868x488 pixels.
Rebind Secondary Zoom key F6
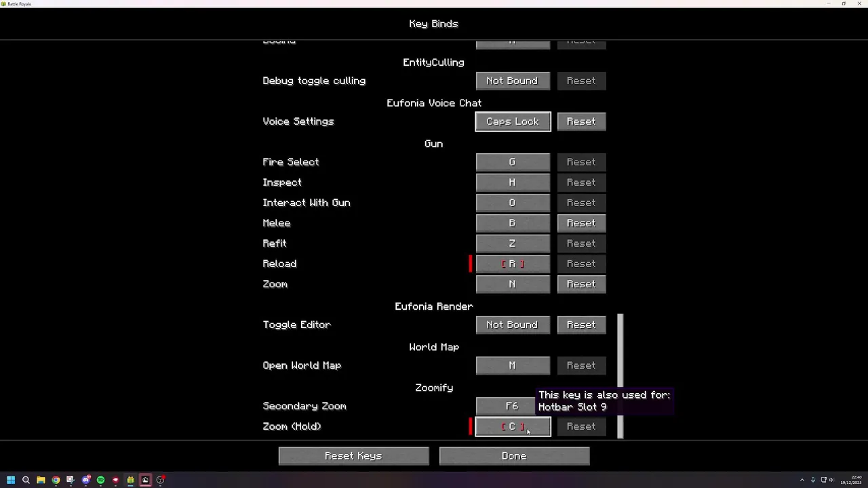505,406
